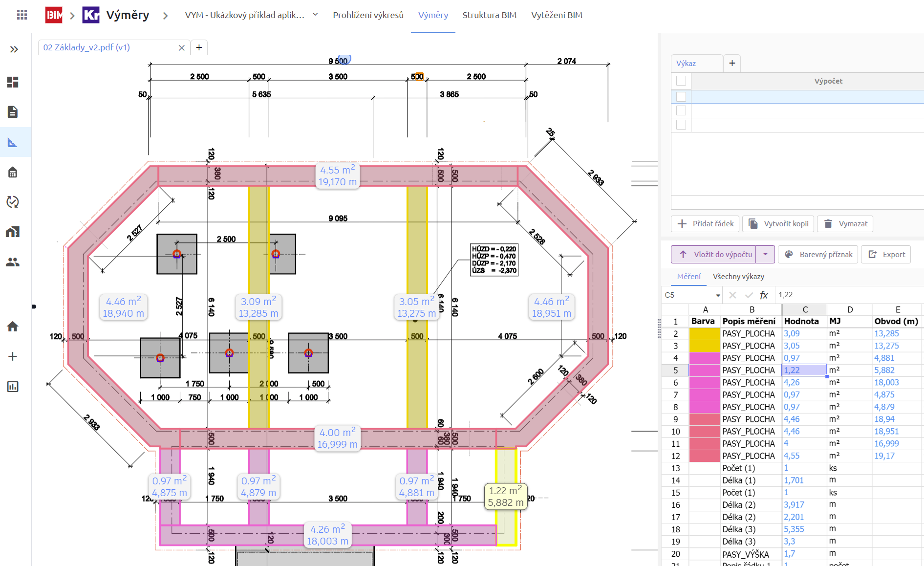
Task: Open the users group icon in sidebar
Action: 13,262
